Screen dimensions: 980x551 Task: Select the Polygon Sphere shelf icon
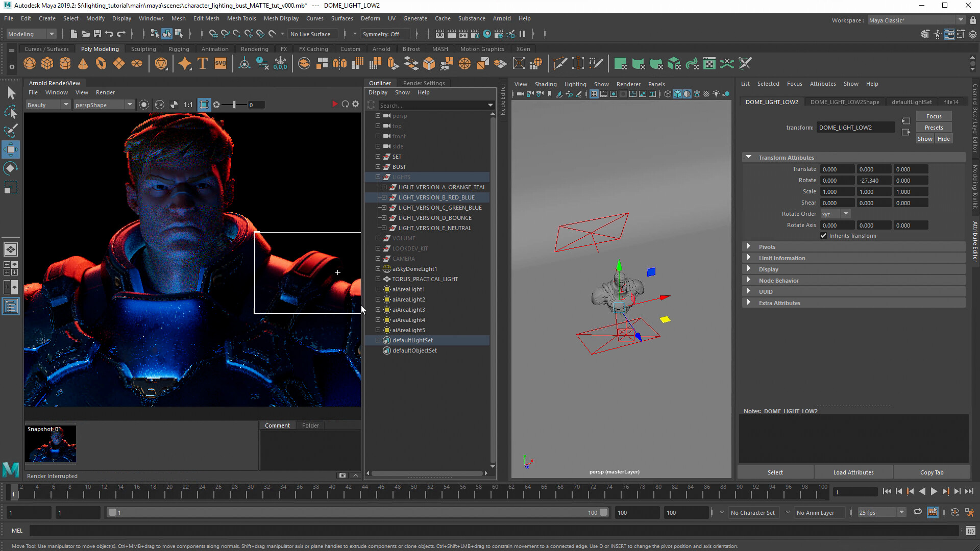point(30,64)
